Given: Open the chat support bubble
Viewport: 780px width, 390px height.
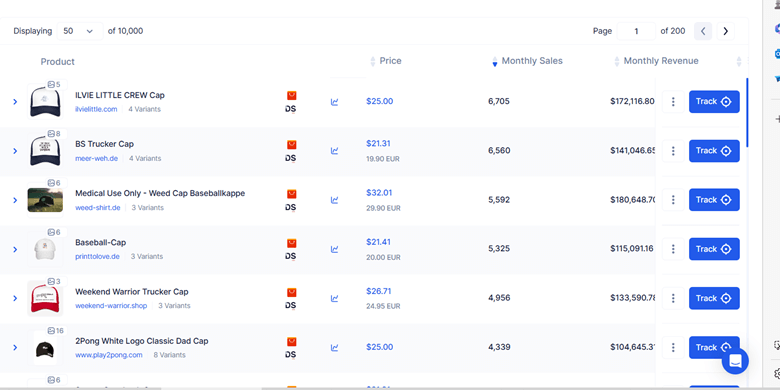Looking at the screenshot, I should [735, 361].
